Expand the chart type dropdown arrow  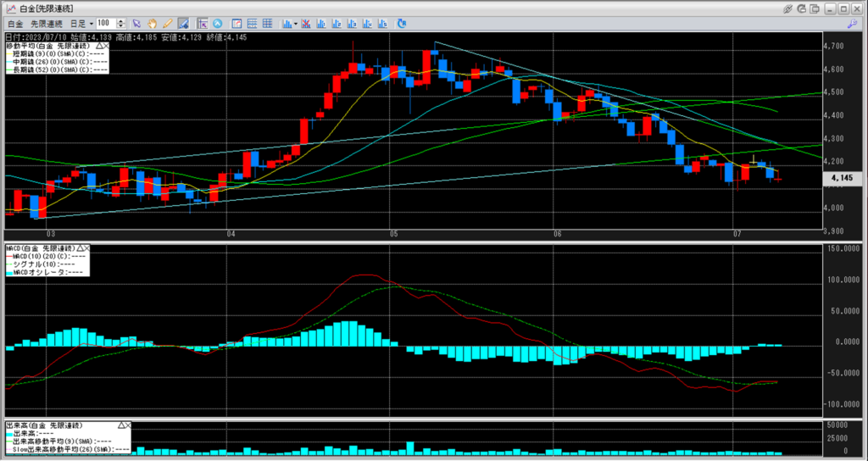(x=295, y=23)
